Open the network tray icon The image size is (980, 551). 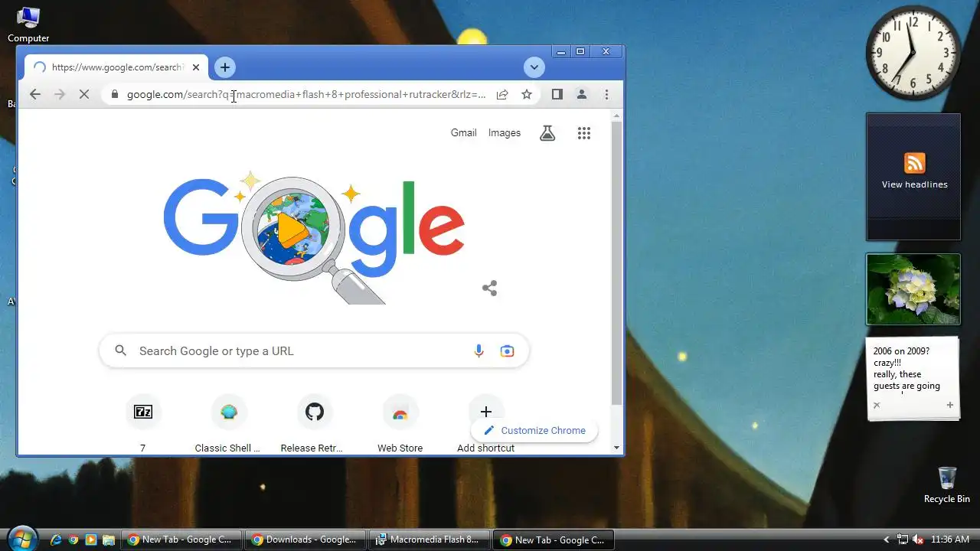pyautogui.click(x=902, y=540)
